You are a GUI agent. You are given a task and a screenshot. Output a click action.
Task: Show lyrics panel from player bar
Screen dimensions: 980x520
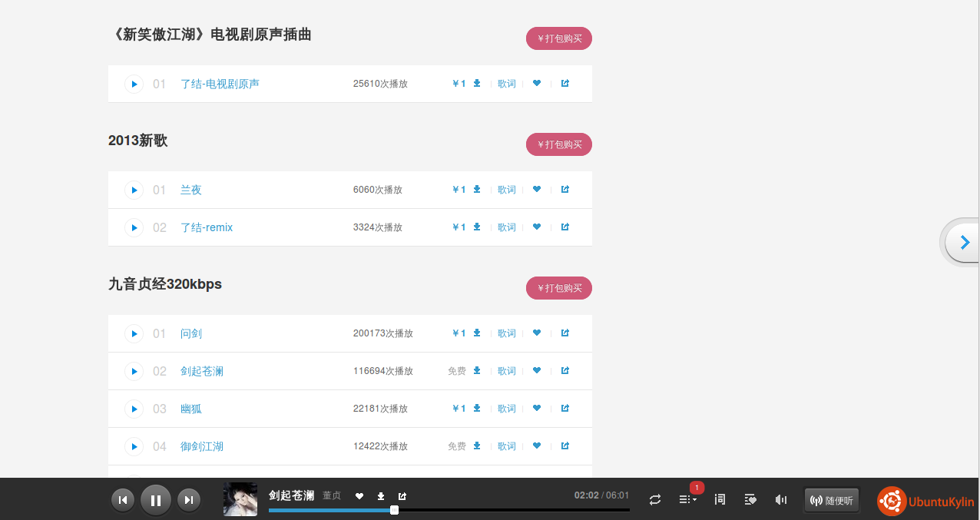[x=720, y=500]
